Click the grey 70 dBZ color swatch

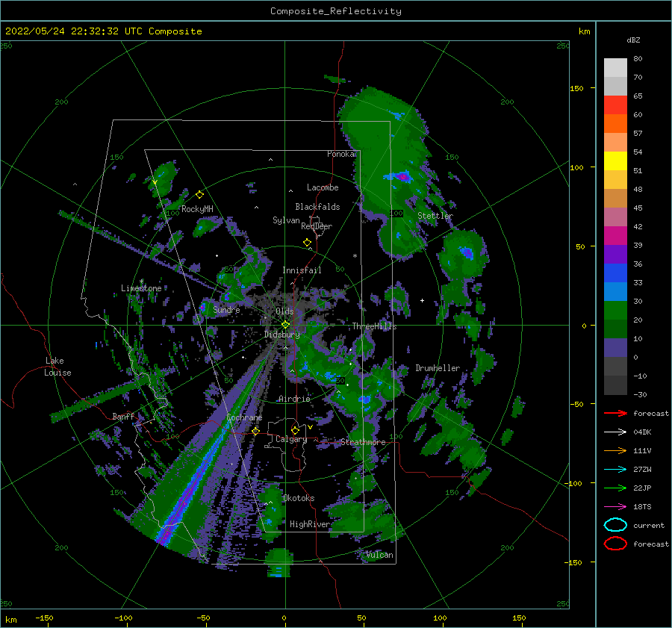[615, 86]
